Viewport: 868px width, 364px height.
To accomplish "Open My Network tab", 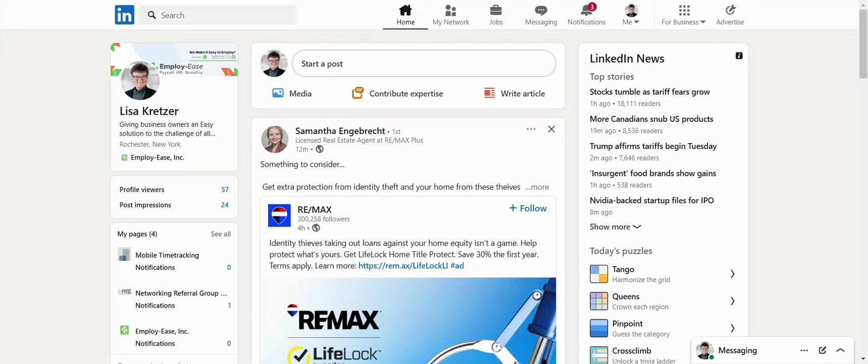I will pos(451,15).
